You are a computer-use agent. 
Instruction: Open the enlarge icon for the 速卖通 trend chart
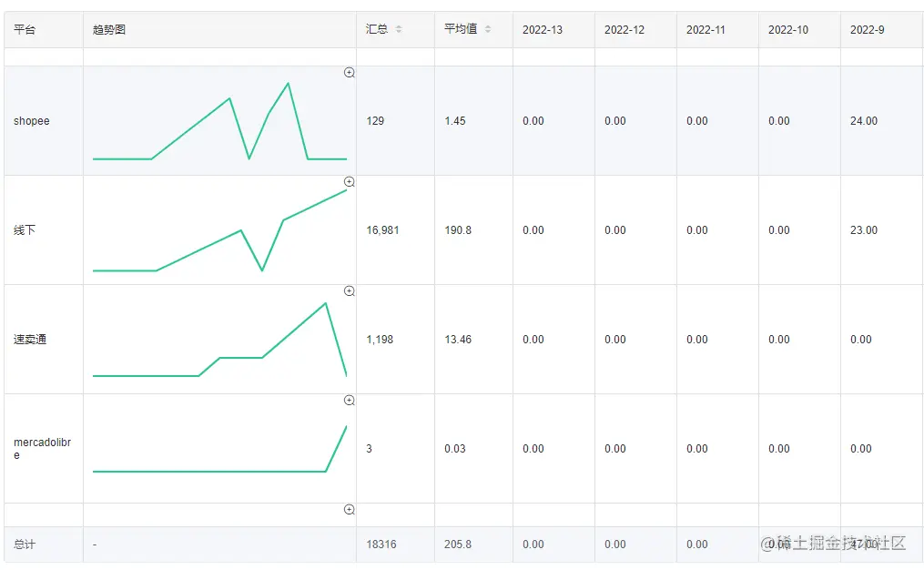[350, 291]
